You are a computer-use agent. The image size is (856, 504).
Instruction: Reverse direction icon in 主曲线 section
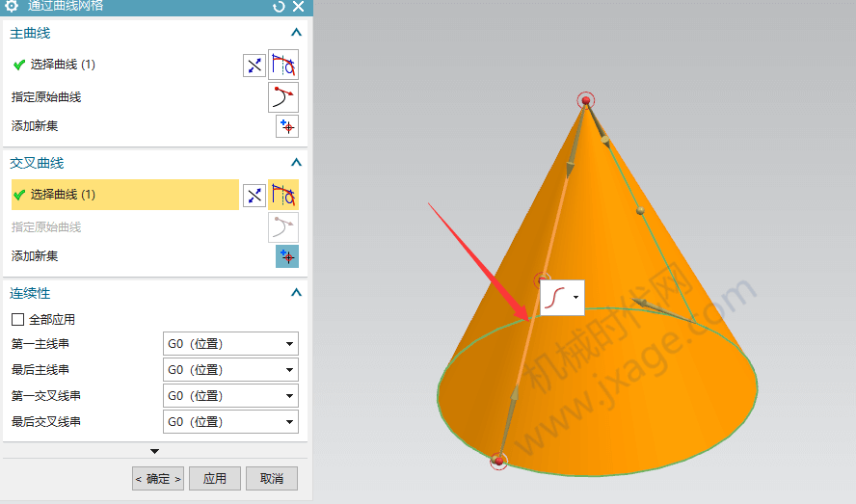[x=254, y=66]
